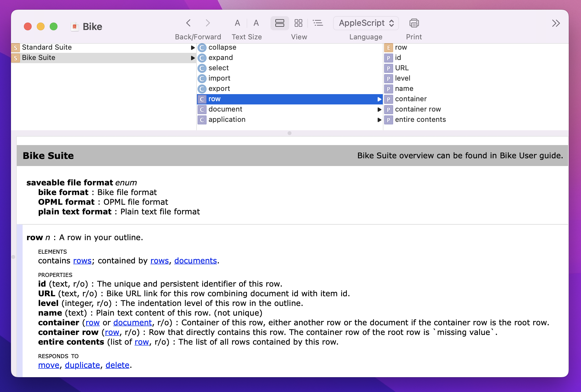The image size is (581, 392).
Task: Click the document class icon
Action: pyautogui.click(x=202, y=110)
